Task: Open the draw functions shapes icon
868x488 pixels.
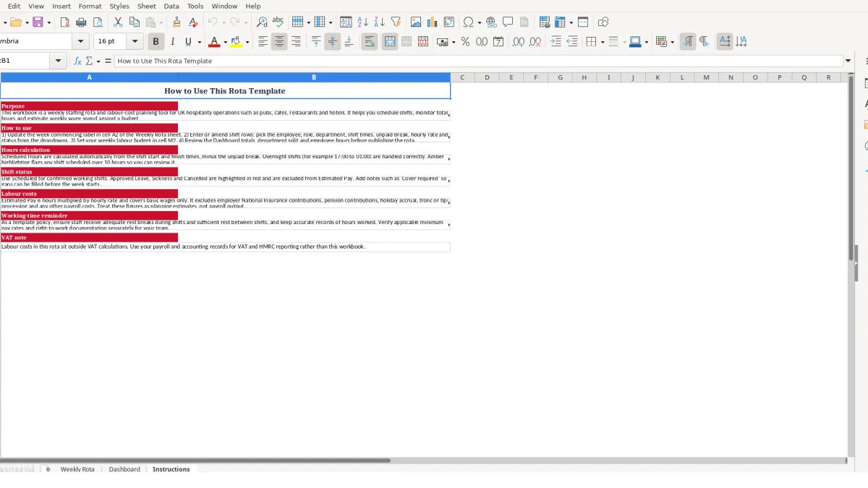Action: [603, 22]
